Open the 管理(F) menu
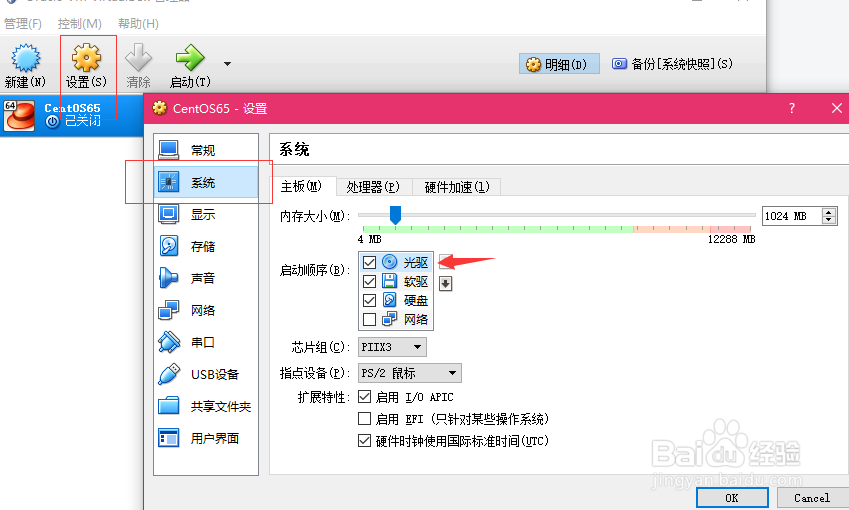Screen dimensions: 849x510 [23, 24]
